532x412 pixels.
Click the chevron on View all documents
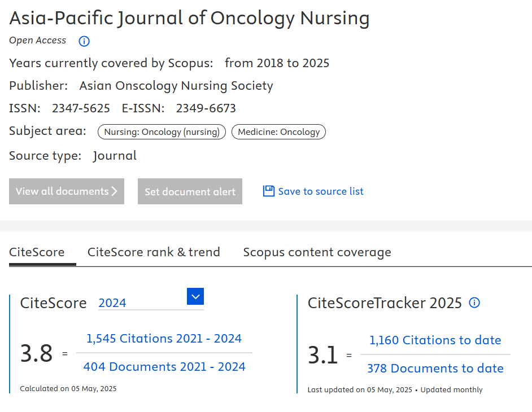tap(114, 191)
